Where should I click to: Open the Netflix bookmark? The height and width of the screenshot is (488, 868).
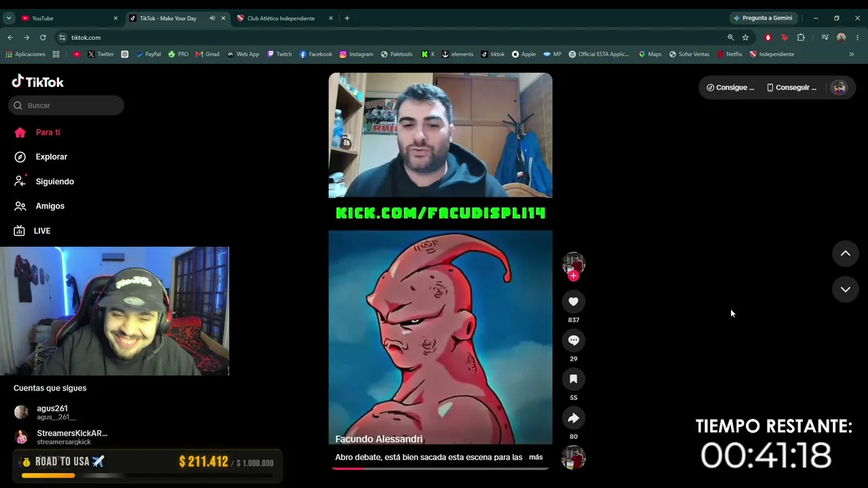click(x=730, y=54)
